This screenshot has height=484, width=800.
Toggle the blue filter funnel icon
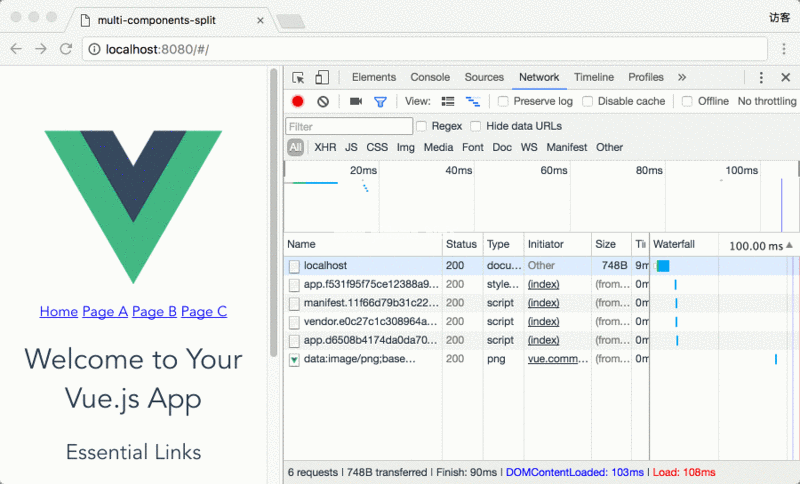pos(380,101)
